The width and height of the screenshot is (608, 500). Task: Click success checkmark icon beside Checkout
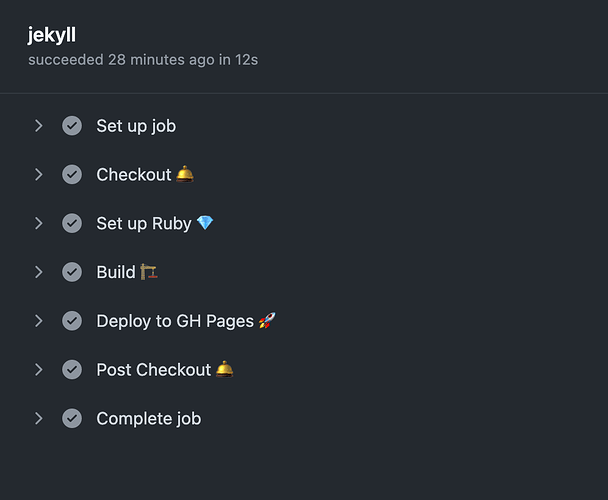(x=72, y=175)
